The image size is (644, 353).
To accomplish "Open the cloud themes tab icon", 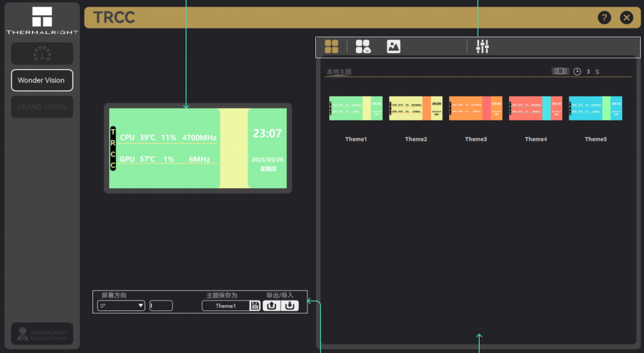I will click(x=363, y=47).
